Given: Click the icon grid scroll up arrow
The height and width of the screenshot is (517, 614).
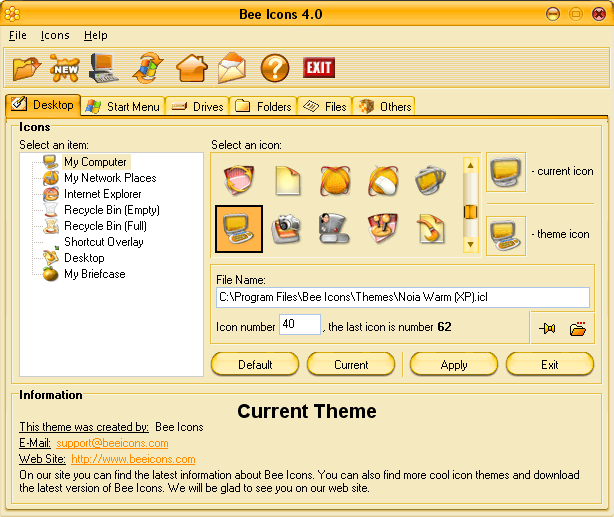Looking at the screenshot, I should [x=470, y=165].
